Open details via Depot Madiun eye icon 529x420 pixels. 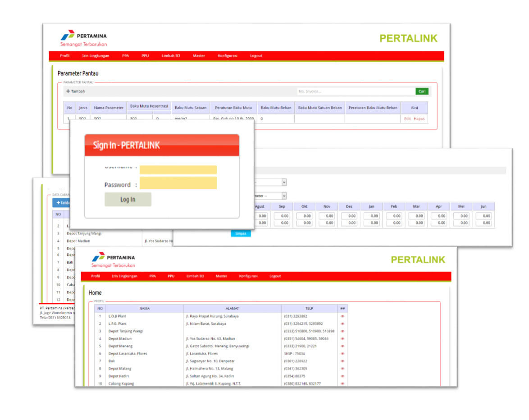click(x=342, y=339)
